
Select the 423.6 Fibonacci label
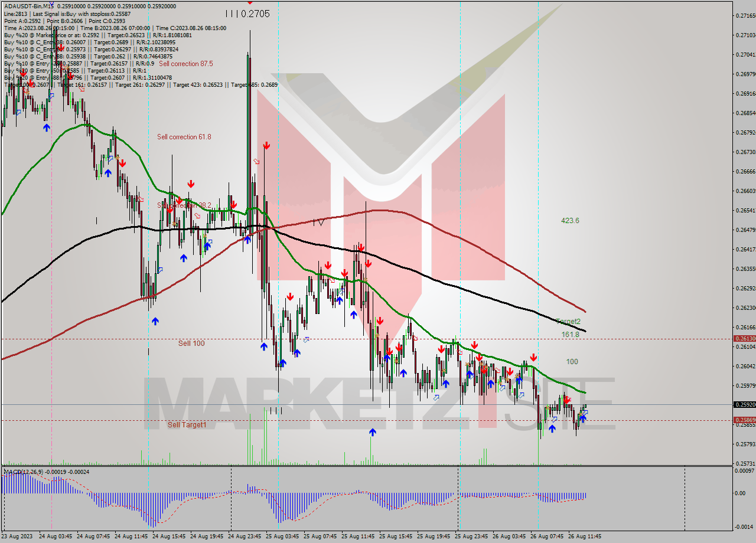[x=570, y=221]
